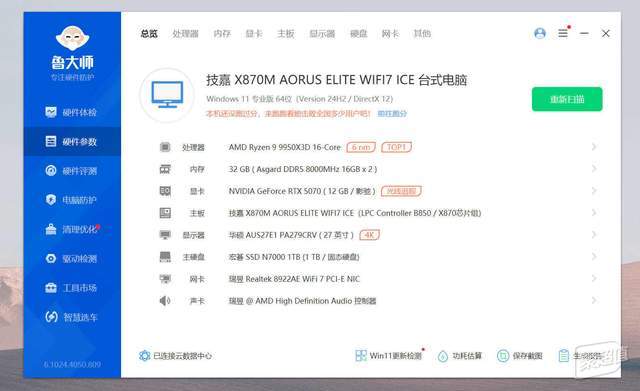The image size is (640, 391).
Task: Select 硬件参数 sidebar entry
Action: point(71,142)
